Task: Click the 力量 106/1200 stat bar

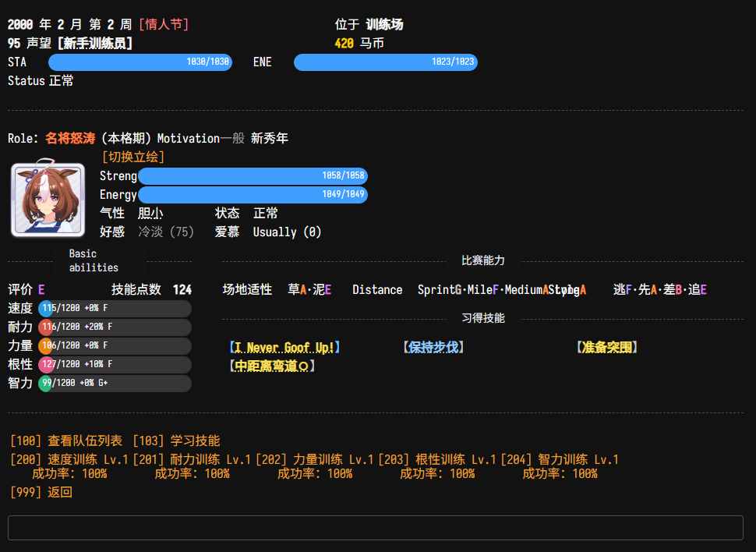Action: tap(115, 346)
